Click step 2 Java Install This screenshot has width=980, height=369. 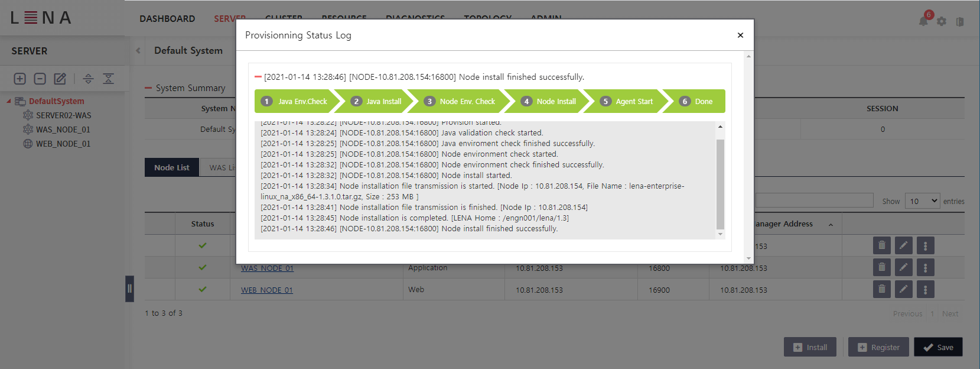[377, 101]
